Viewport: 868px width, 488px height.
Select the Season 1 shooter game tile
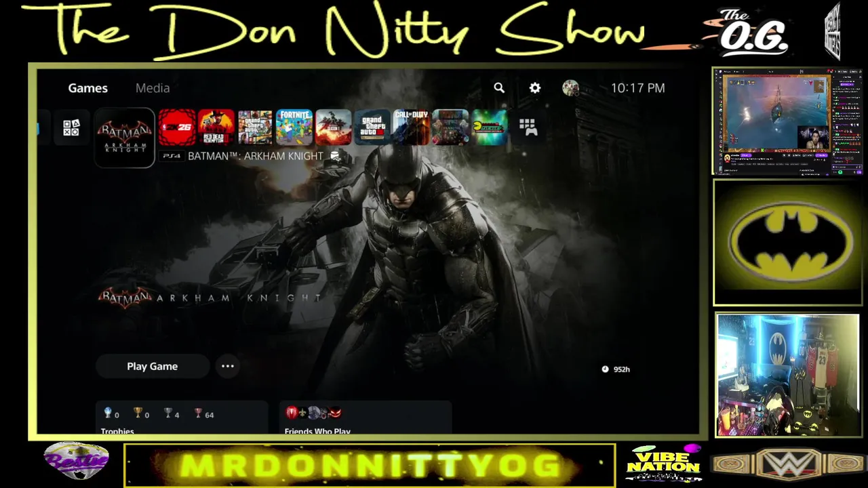[334, 127]
